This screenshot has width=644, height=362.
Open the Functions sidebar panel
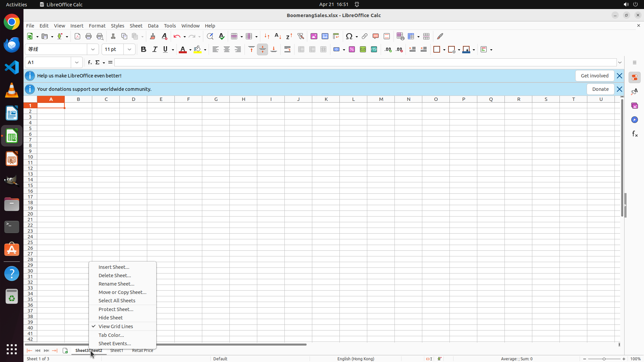[x=635, y=134]
